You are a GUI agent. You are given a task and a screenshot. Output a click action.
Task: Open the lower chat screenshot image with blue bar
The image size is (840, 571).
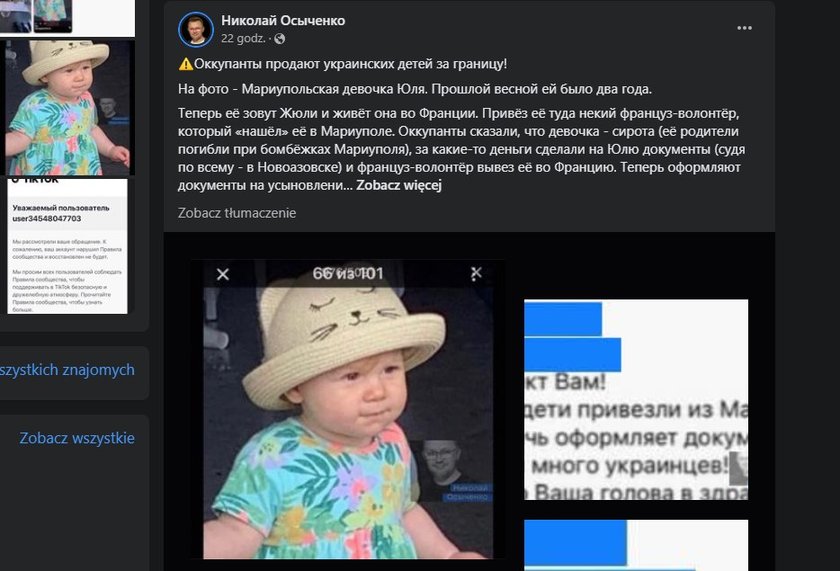point(636,545)
